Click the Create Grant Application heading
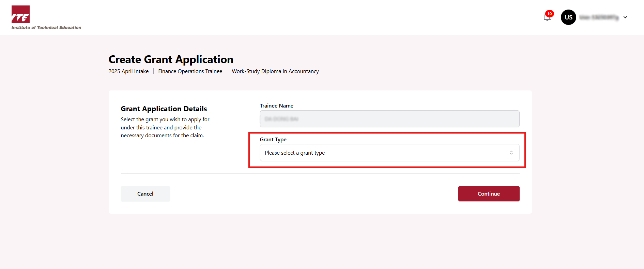This screenshot has height=269, width=644. point(171,59)
